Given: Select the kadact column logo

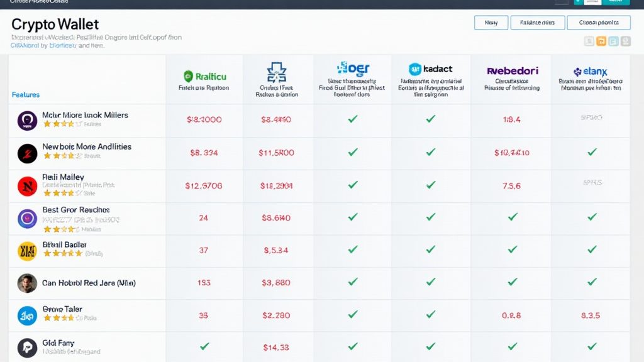Looking at the screenshot, I should click(430, 69).
